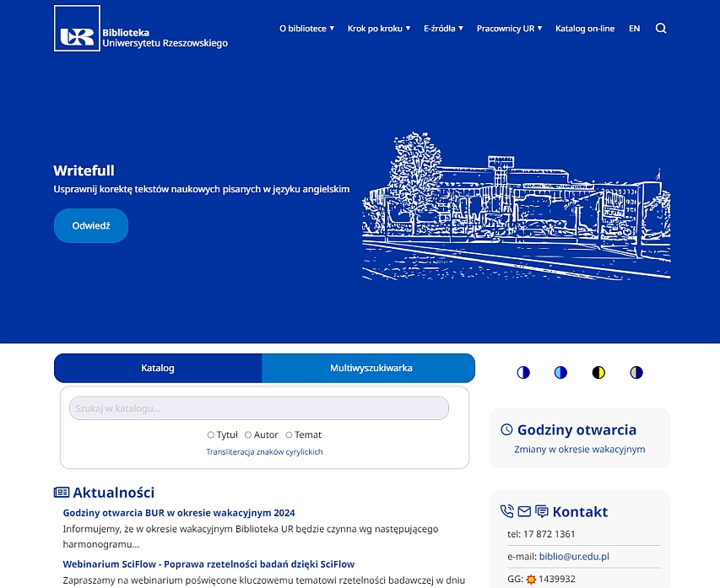
Task: Expand the E-źródła menu
Action: [444, 29]
